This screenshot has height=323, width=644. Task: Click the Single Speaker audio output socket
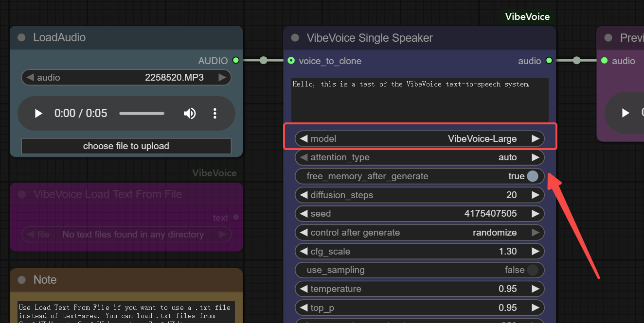coord(549,61)
